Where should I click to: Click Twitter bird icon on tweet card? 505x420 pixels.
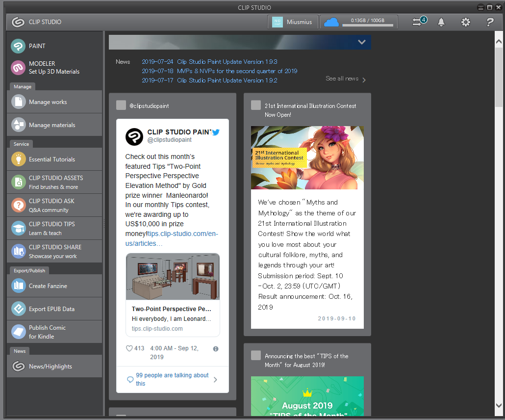click(216, 132)
